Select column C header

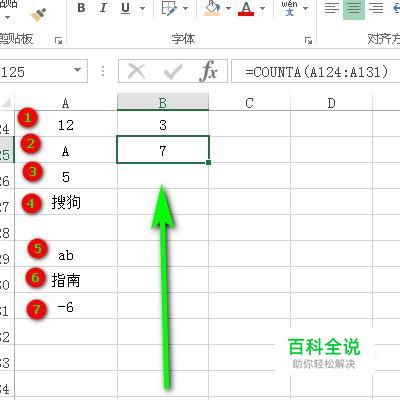pyautogui.click(x=249, y=103)
